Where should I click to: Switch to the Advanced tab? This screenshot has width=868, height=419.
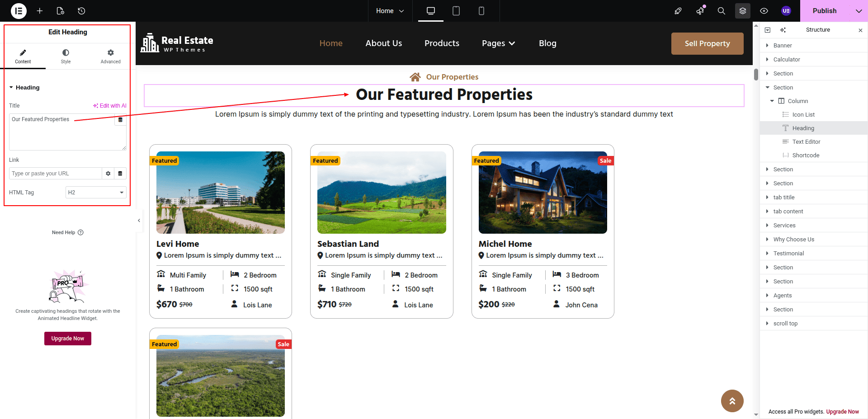(x=110, y=56)
